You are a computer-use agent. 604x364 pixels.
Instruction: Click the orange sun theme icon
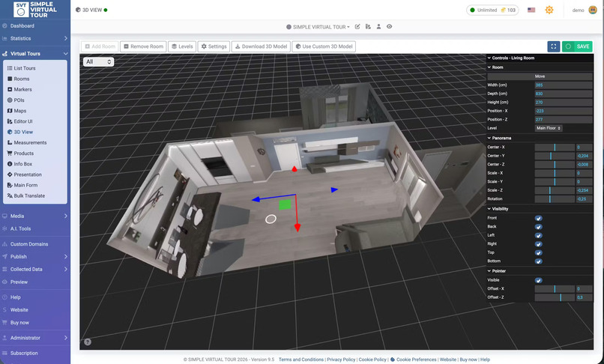click(549, 10)
